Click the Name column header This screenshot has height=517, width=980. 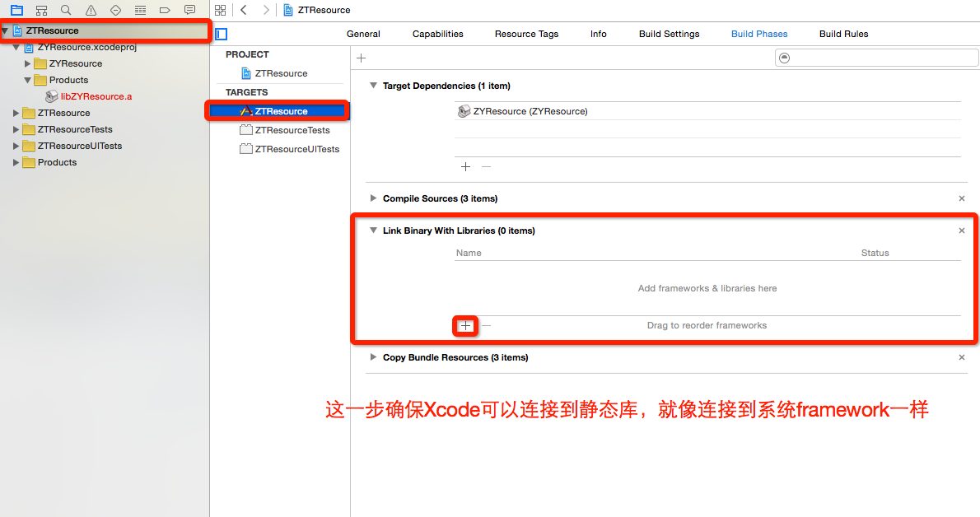point(469,253)
